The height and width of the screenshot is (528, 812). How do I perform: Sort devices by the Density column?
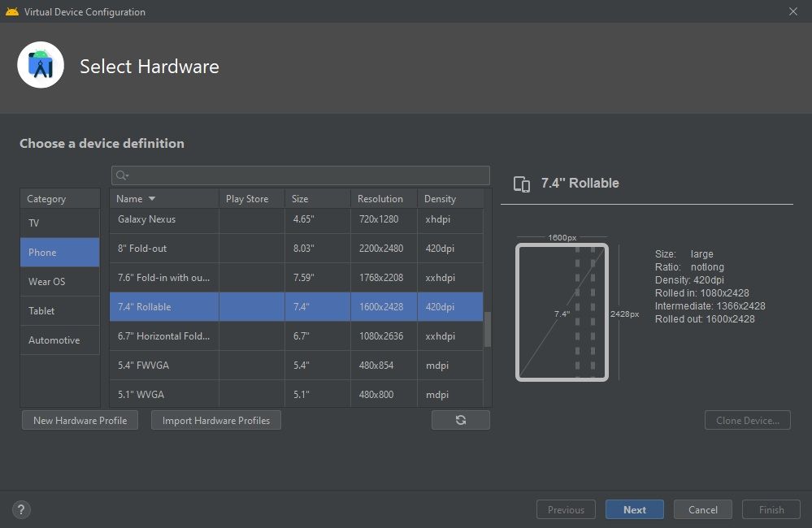click(x=440, y=198)
